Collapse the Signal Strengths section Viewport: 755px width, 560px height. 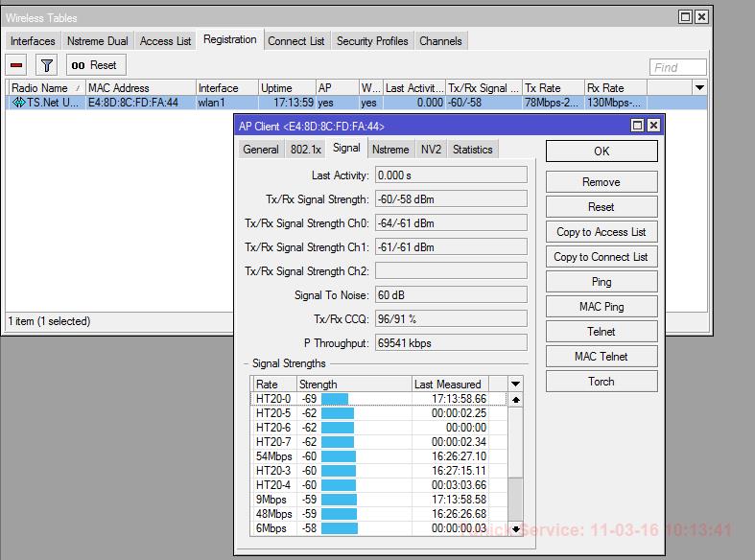(x=246, y=363)
